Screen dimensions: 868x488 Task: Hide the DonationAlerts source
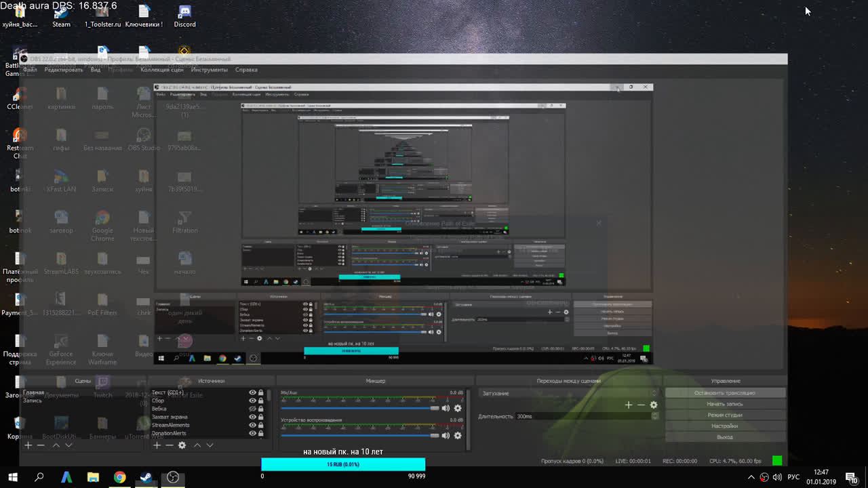[252, 433]
